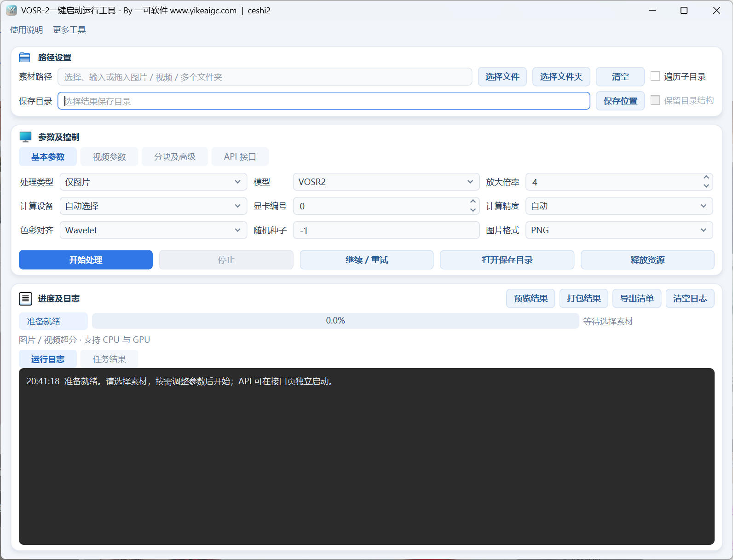The height and width of the screenshot is (560, 733).
Task: Click the monitor icon beside 参数及控制
Action: (x=26, y=137)
